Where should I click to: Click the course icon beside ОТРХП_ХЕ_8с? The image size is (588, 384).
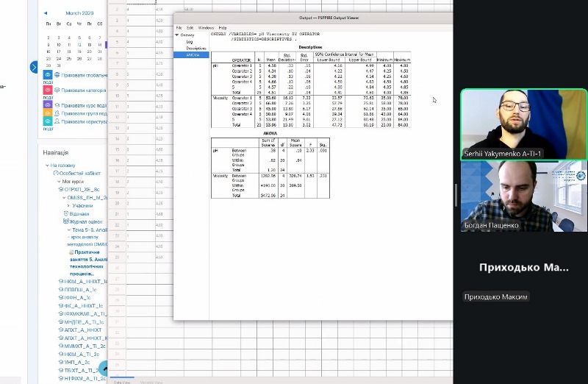click(x=60, y=190)
